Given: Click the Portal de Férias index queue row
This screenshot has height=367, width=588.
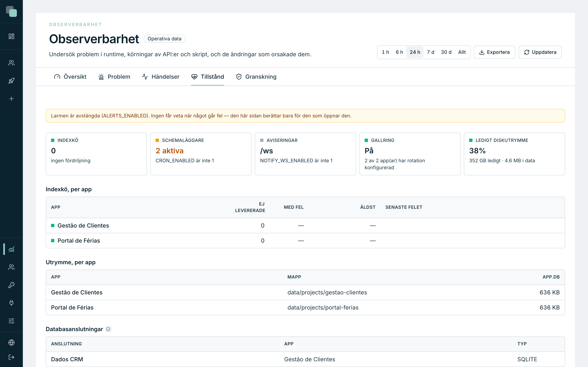Looking at the screenshot, I should pyautogui.click(x=305, y=241).
